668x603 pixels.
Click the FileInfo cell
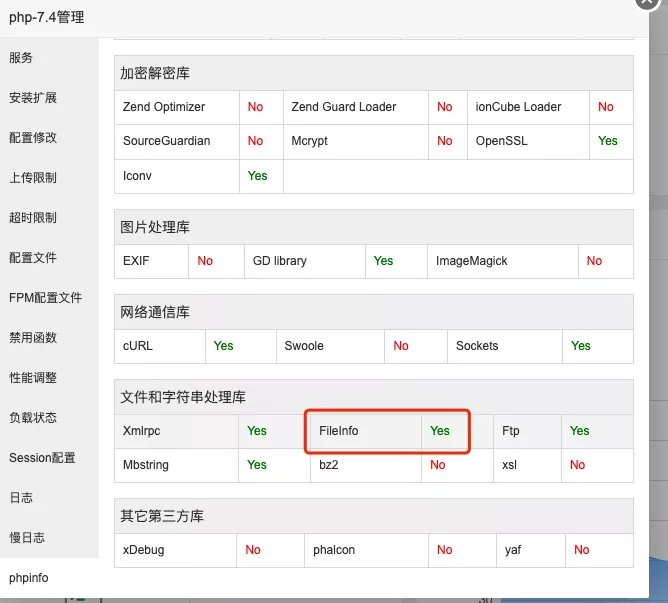(x=366, y=431)
